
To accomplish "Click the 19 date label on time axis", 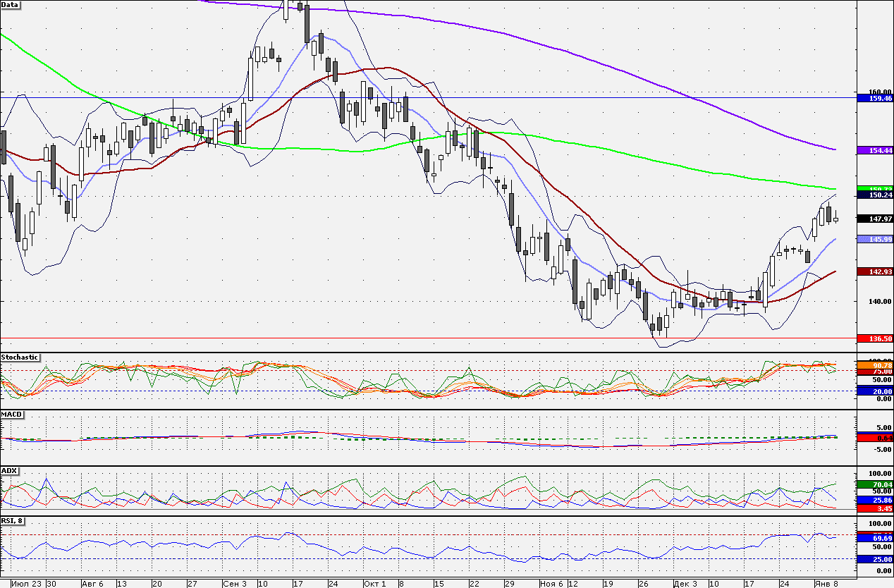I will (608, 584).
